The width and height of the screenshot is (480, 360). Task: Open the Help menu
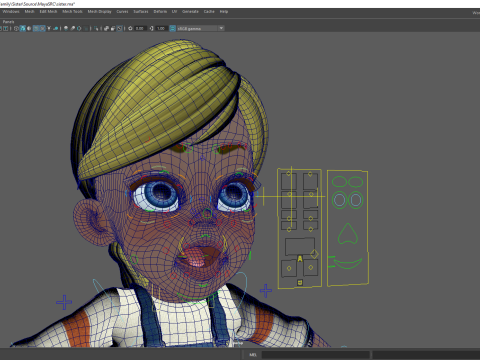coord(224,11)
